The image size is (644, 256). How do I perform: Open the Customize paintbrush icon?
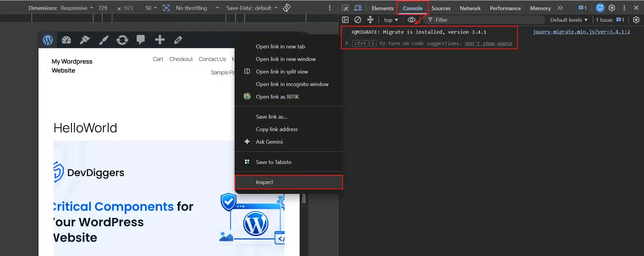(104, 40)
